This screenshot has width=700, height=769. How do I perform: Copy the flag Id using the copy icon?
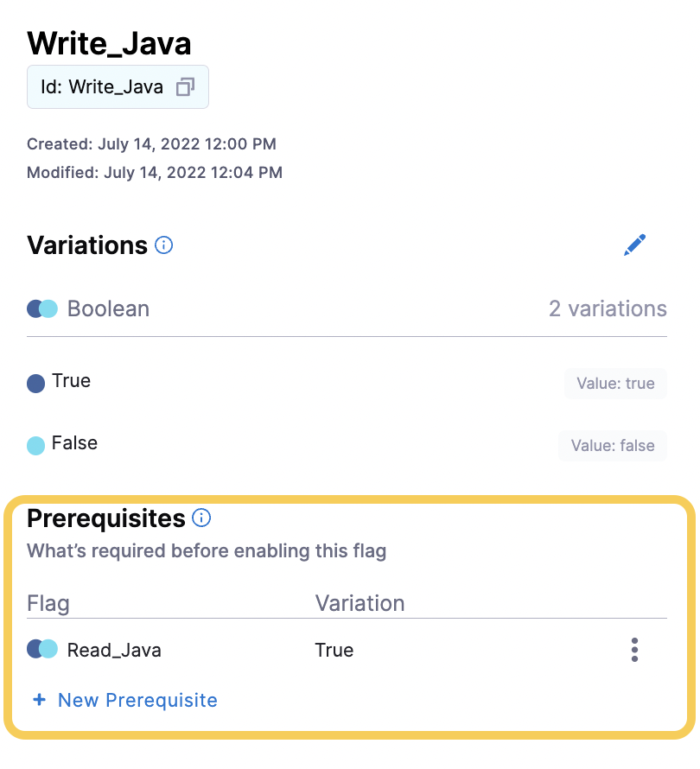[x=184, y=86]
